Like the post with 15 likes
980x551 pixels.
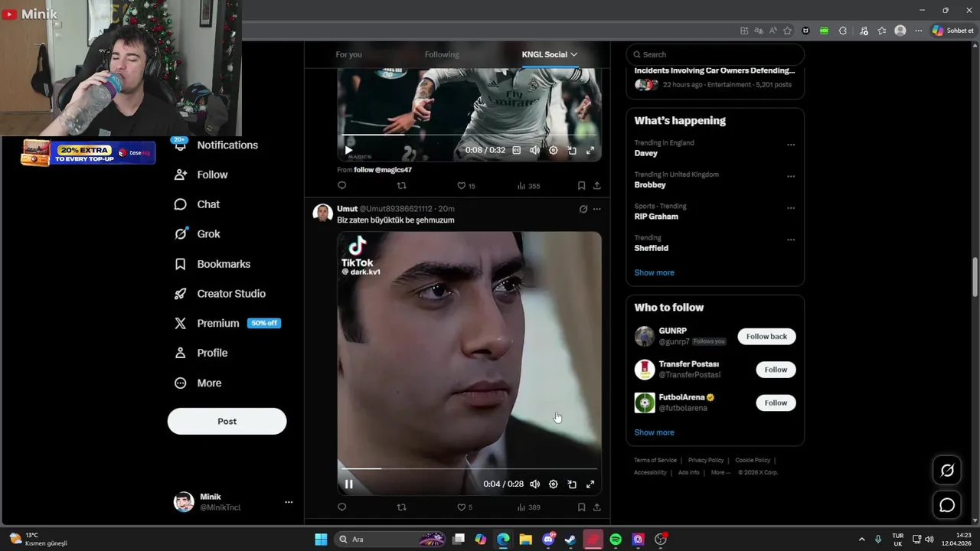point(465,185)
